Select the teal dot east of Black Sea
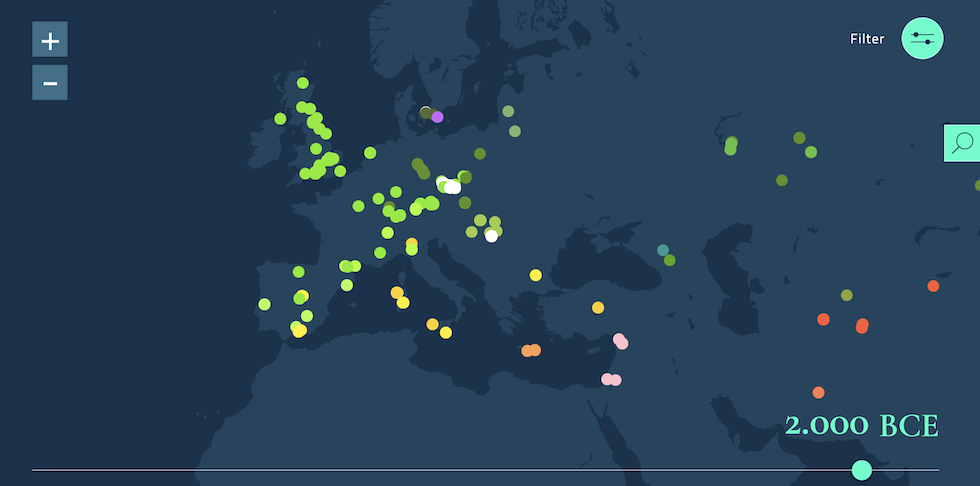 click(x=663, y=250)
